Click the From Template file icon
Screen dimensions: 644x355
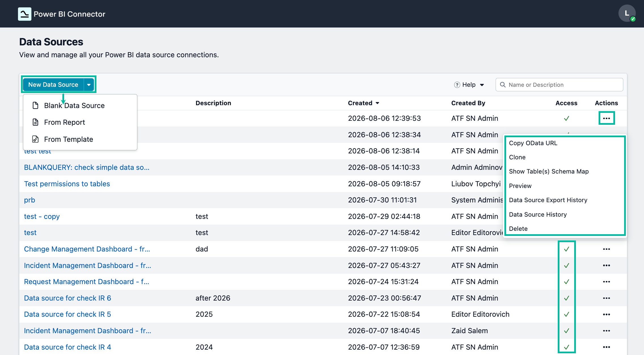click(x=35, y=139)
